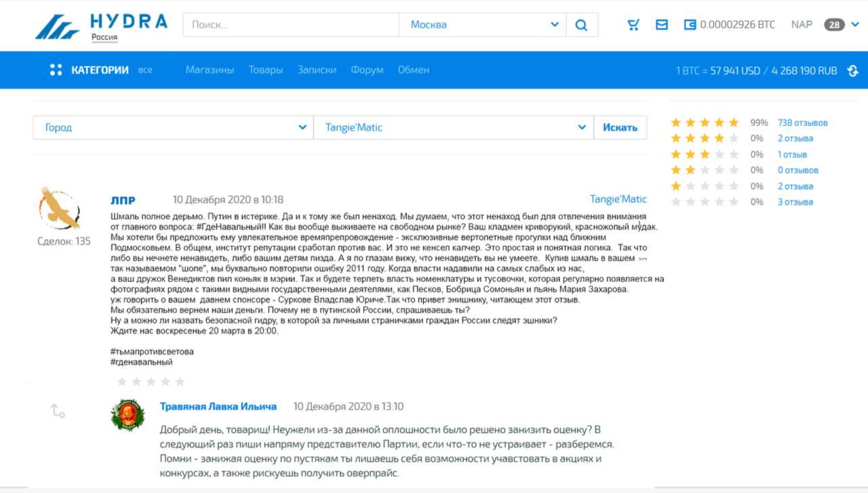Show все categories
868x493 pixels.
(x=145, y=70)
